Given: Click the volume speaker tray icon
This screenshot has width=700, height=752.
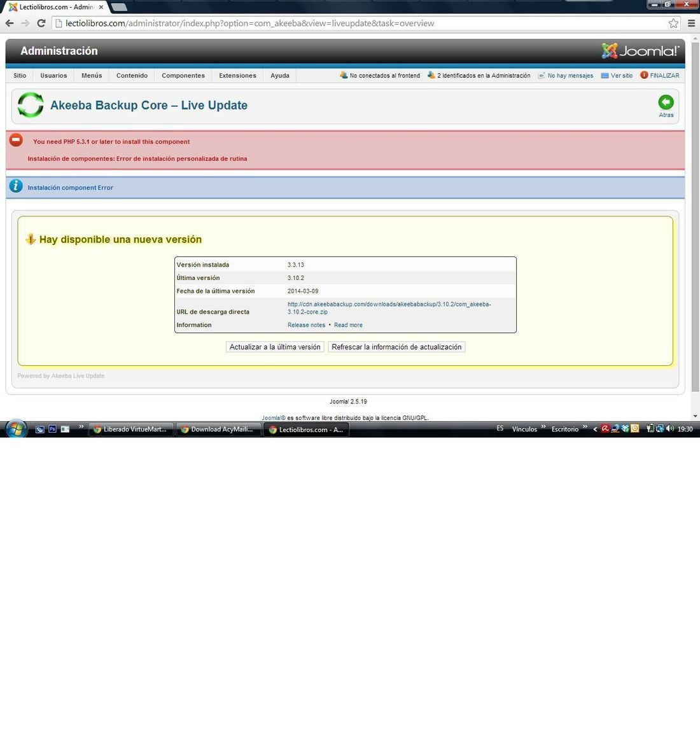Looking at the screenshot, I should coord(670,429).
